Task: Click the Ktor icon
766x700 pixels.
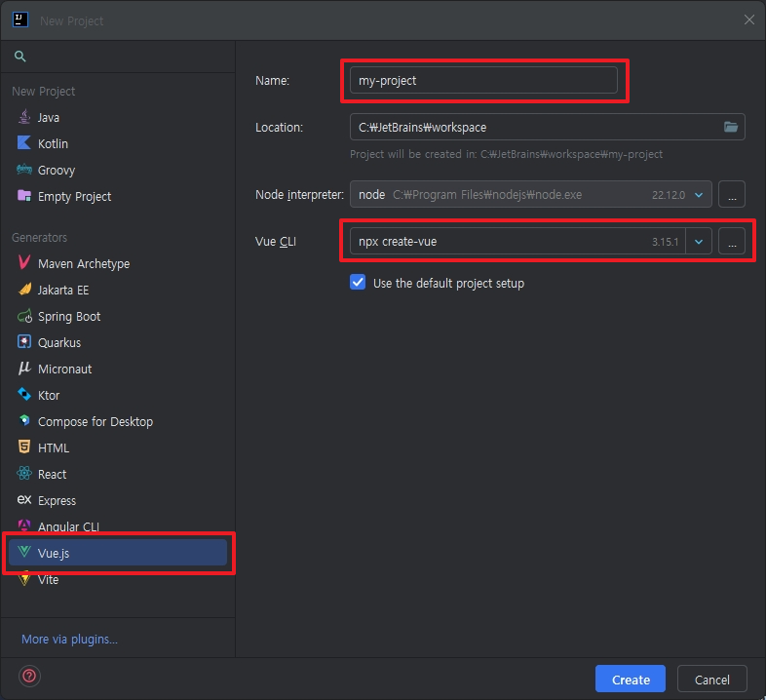Action: [x=24, y=394]
